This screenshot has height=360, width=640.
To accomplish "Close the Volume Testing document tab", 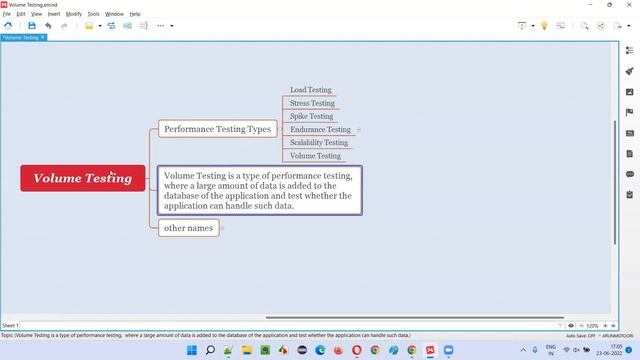I will [x=42, y=38].
